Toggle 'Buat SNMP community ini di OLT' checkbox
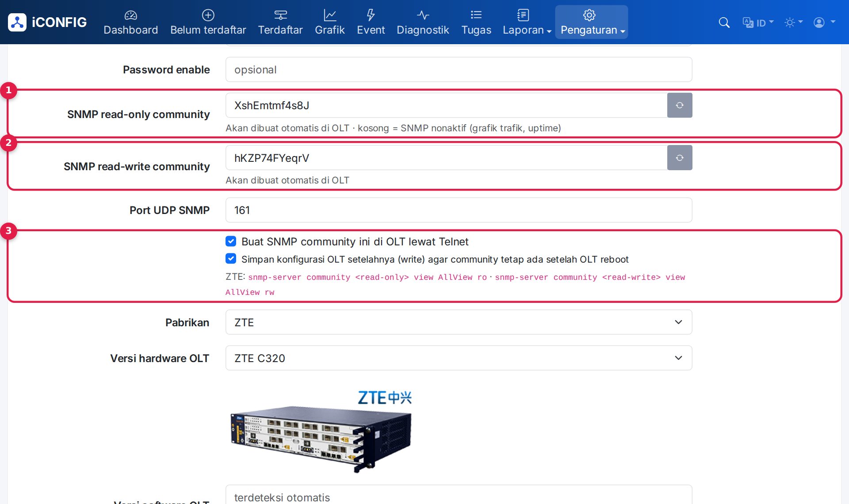The width and height of the screenshot is (849, 504). 231,241
